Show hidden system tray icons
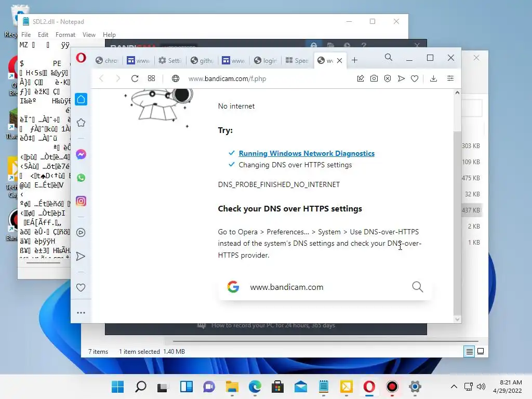The image size is (532, 399). (x=454, y=387)
